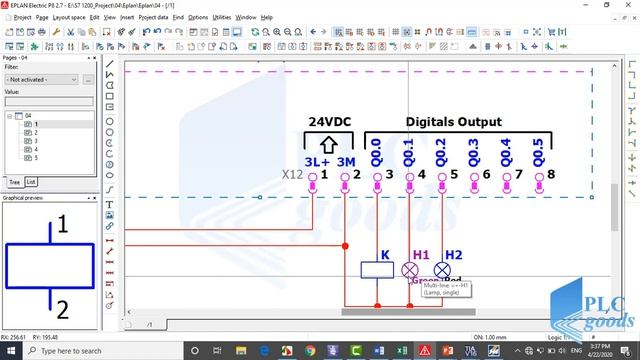The height and width of the screenshot is (360, 640).
Task: Refresh the view with green arrows
Action: click(x=255, y=32)
